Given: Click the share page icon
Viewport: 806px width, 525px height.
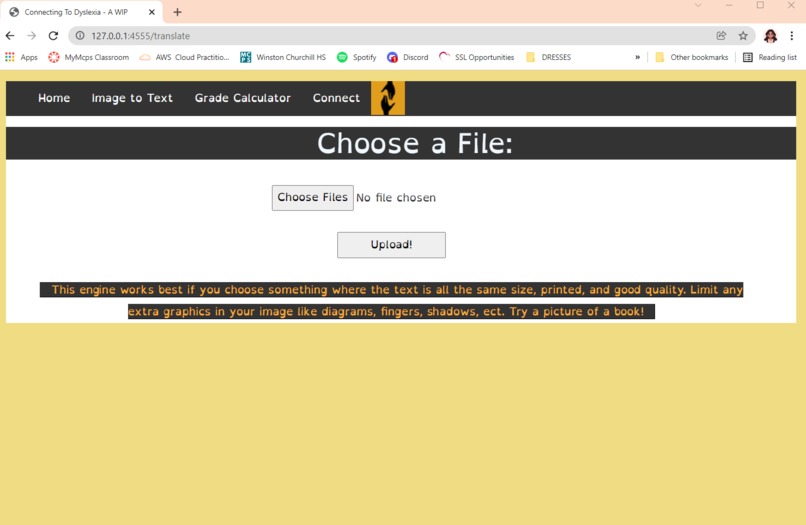Looking at the screenshot, I should [721, 35].
